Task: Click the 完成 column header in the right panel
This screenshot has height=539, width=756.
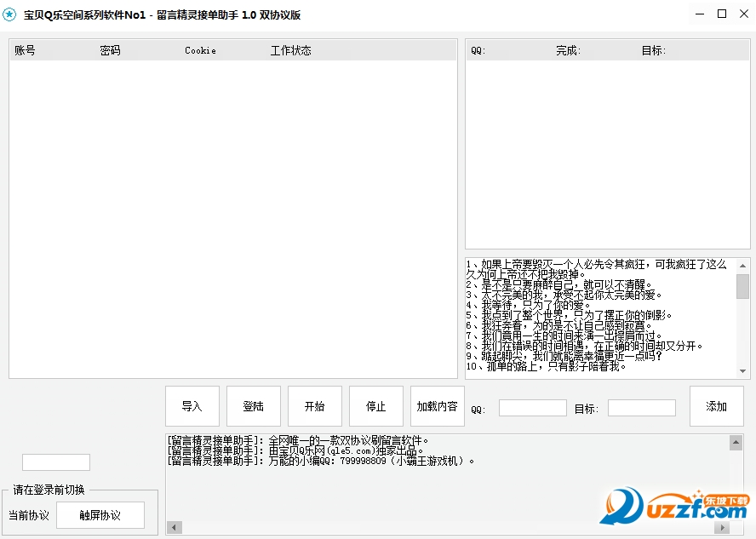Action: (x=568, y=50)
